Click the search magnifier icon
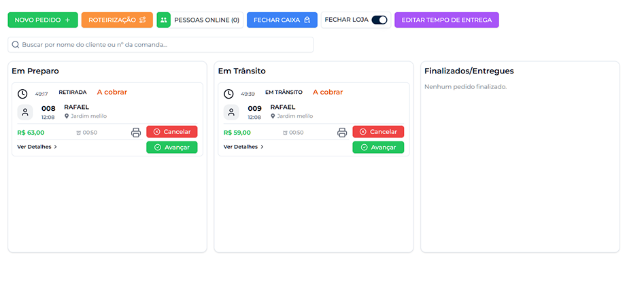The image size is (644, 289). click(x=15, y=45)
